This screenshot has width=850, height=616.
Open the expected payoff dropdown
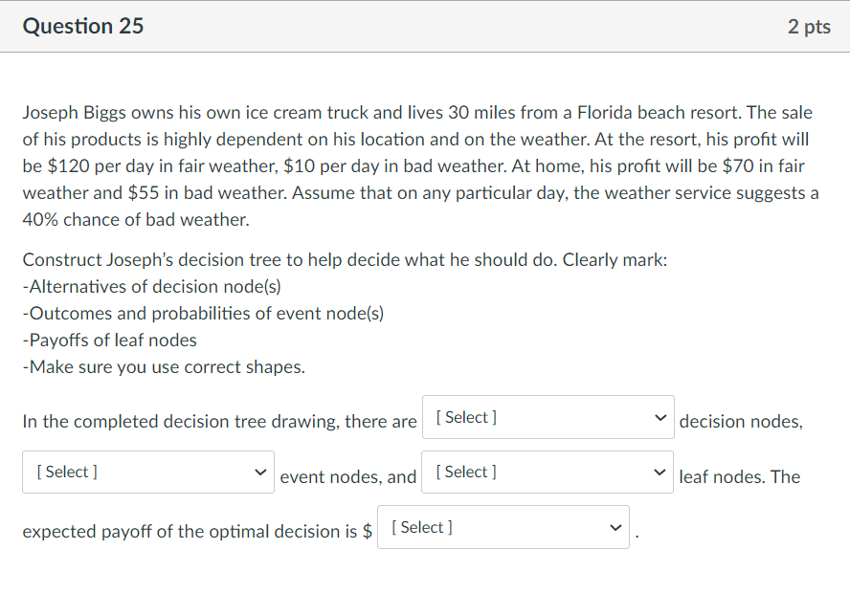(503, 527)
